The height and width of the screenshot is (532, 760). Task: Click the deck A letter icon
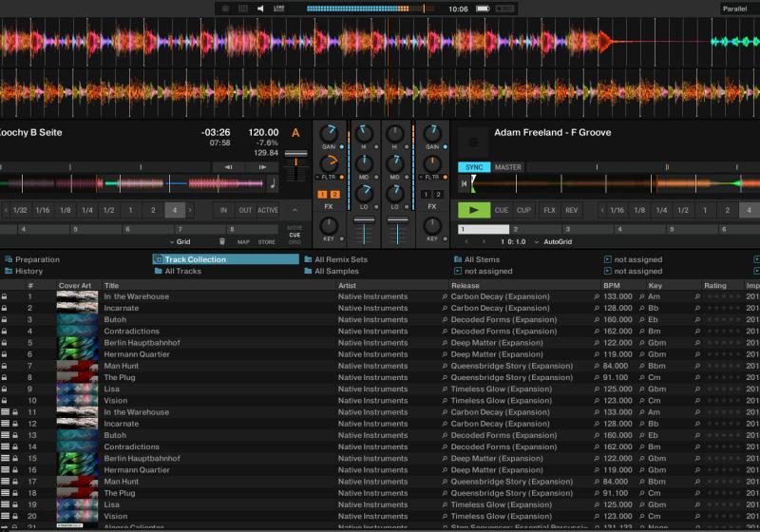tap(295, 133)
